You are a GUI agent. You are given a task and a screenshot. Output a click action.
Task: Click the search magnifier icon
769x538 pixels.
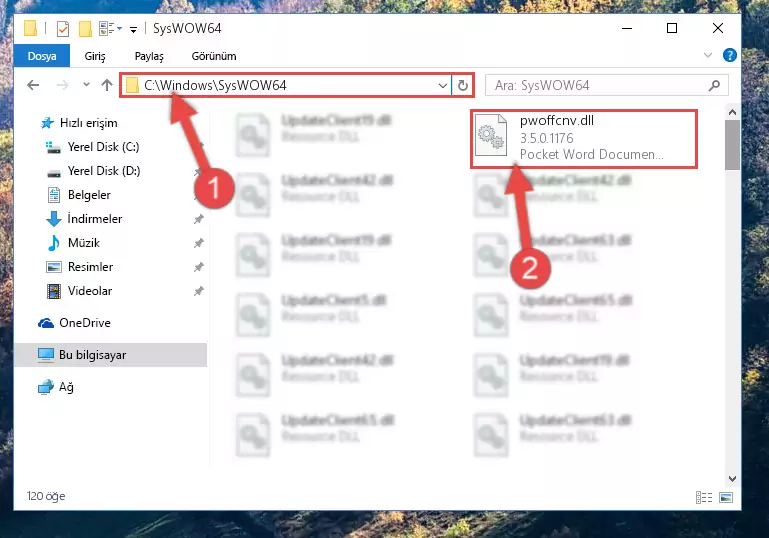(x=715, y=85)
